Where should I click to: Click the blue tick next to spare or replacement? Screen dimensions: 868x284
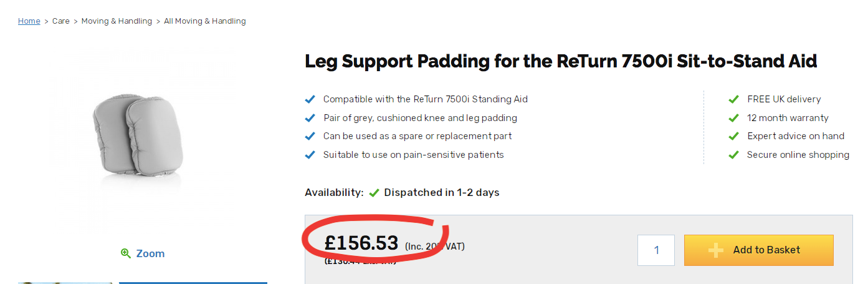pos(310,136)
